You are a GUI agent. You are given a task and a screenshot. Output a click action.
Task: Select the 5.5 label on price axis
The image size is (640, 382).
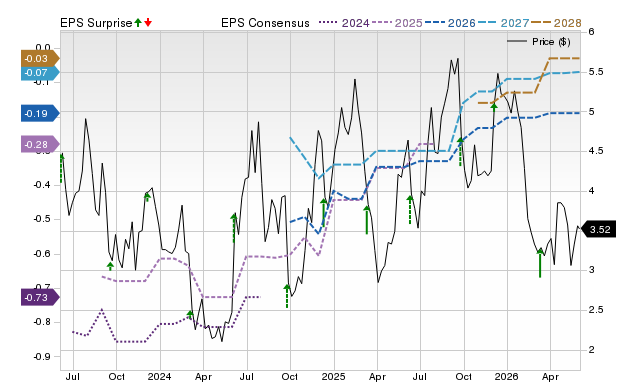pos(596,72)
